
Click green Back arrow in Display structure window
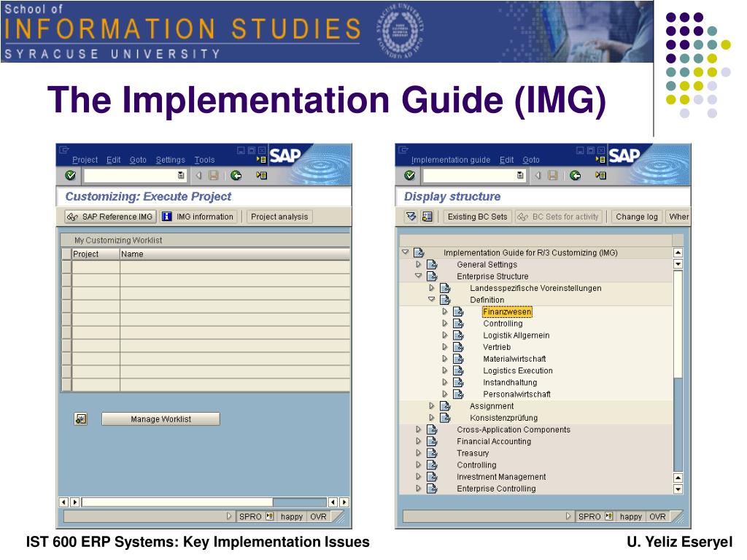[x=575, y=176]
